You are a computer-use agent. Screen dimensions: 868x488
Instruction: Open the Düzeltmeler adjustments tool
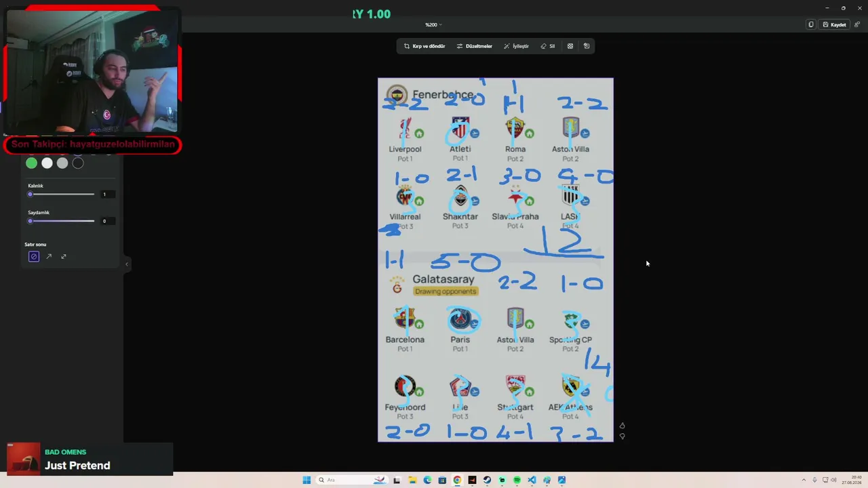[x=475, y=46]
